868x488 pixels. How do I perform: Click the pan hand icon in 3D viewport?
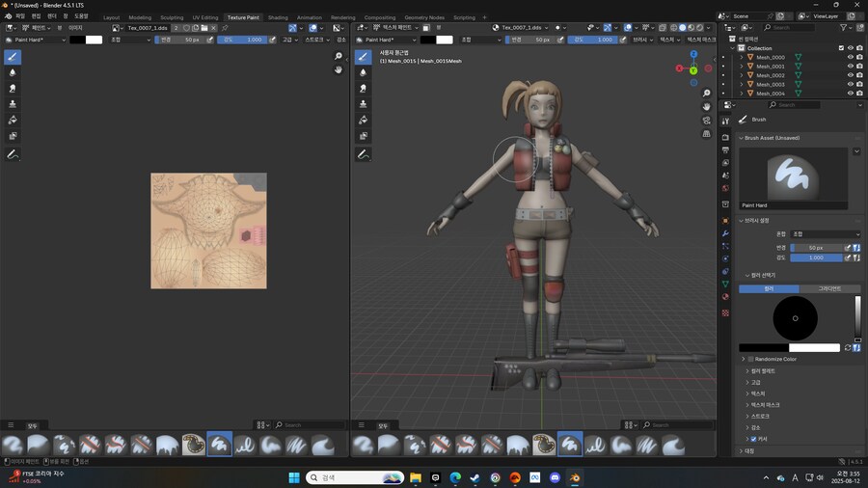pyautogui.click(x=706, y=107)
